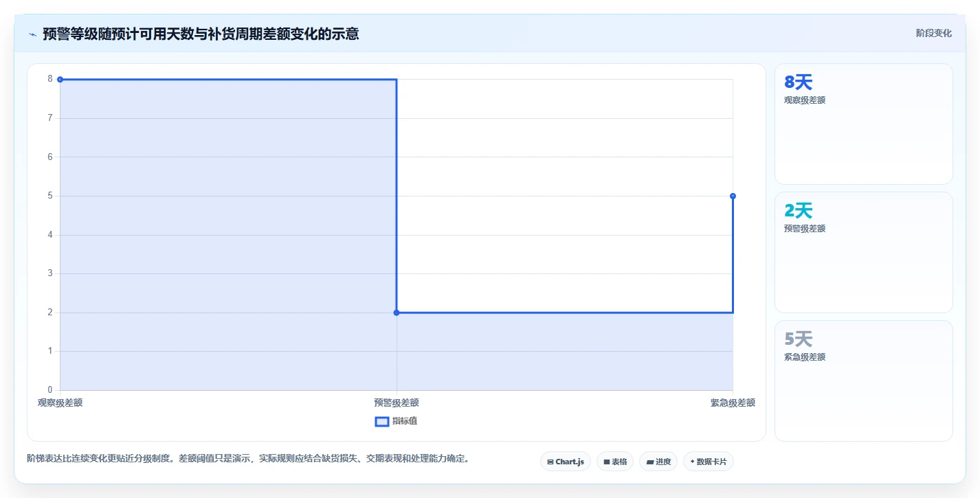The height and width of the screenshot is (498, 980).
Task: Click the data point at value 5
Action: tap(733, 196)
